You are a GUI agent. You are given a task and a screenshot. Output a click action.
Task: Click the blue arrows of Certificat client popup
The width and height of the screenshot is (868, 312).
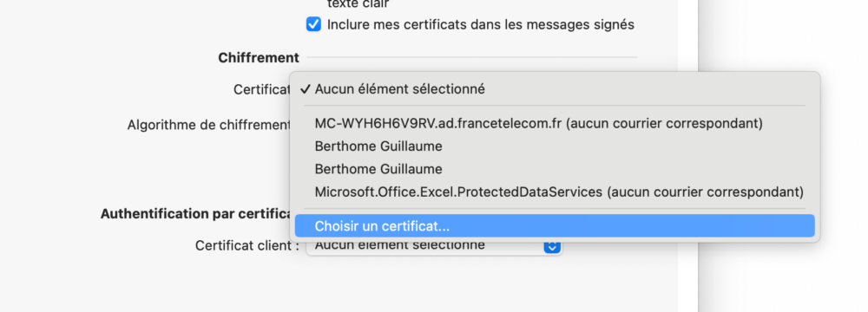[x=552, y=246]
